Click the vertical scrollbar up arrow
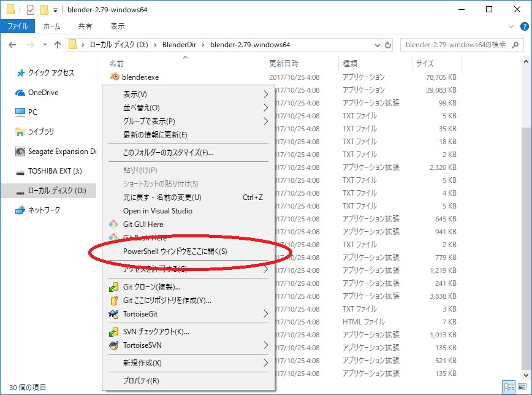The width and height of the screenshot is (532, 395). click(526, 61)
